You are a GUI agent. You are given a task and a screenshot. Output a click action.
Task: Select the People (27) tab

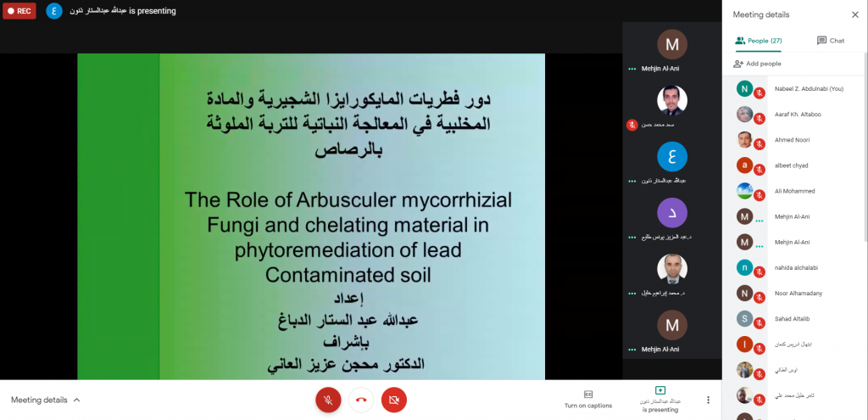[x=759, y=40]
